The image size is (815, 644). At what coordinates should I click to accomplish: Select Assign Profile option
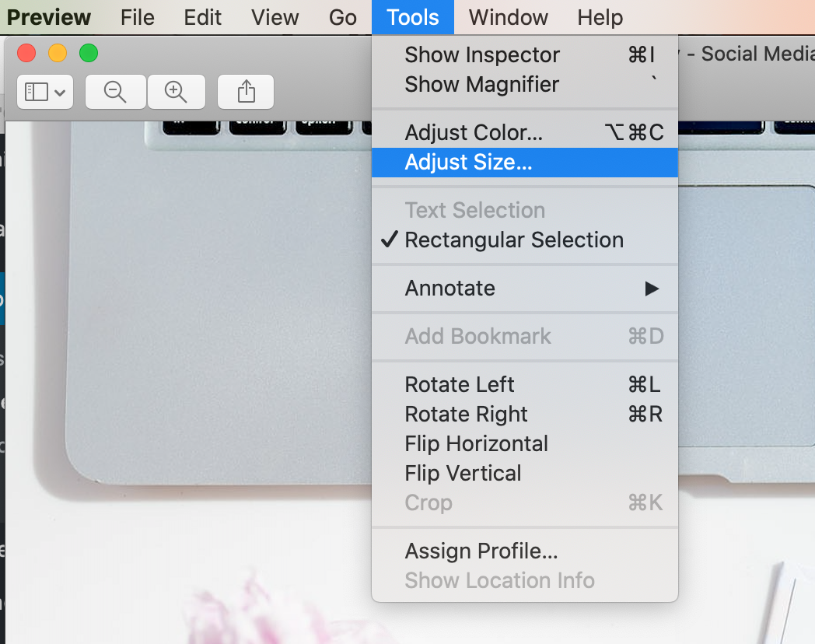point(481,551)
